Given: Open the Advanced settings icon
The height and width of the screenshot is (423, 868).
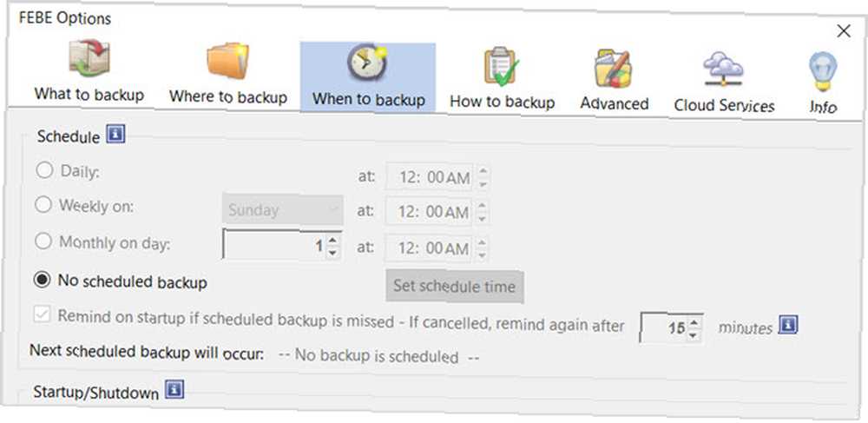Looking at the screenshot, I should 614,69.
